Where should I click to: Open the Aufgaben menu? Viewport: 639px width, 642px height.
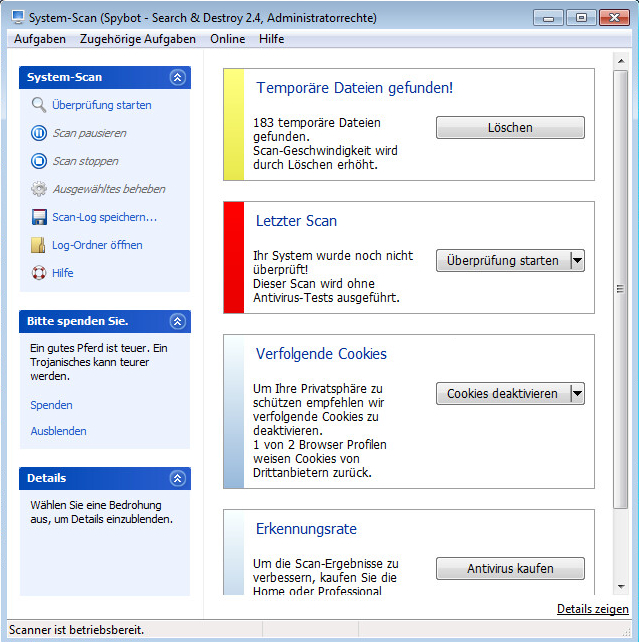coord(40,39)
